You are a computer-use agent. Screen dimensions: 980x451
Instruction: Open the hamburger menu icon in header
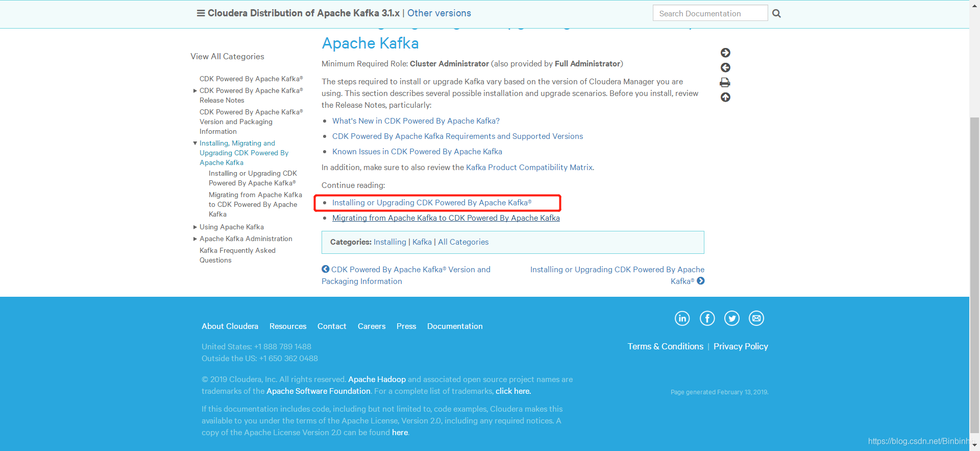tap(201, 13)
